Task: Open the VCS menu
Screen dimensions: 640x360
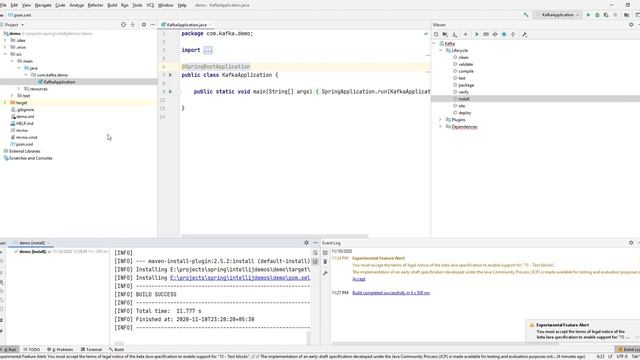Action: tap(150, 5)
